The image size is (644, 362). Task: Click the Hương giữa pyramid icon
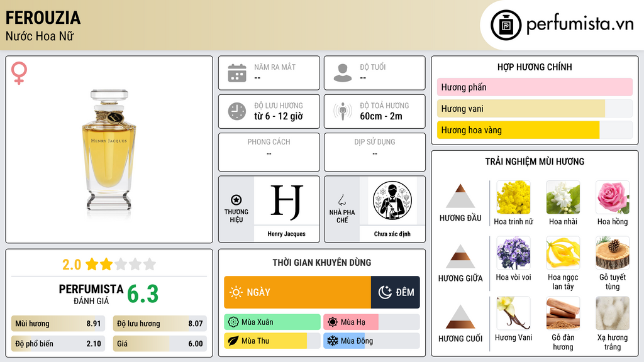pyautogui.click(x=460, y=256)
